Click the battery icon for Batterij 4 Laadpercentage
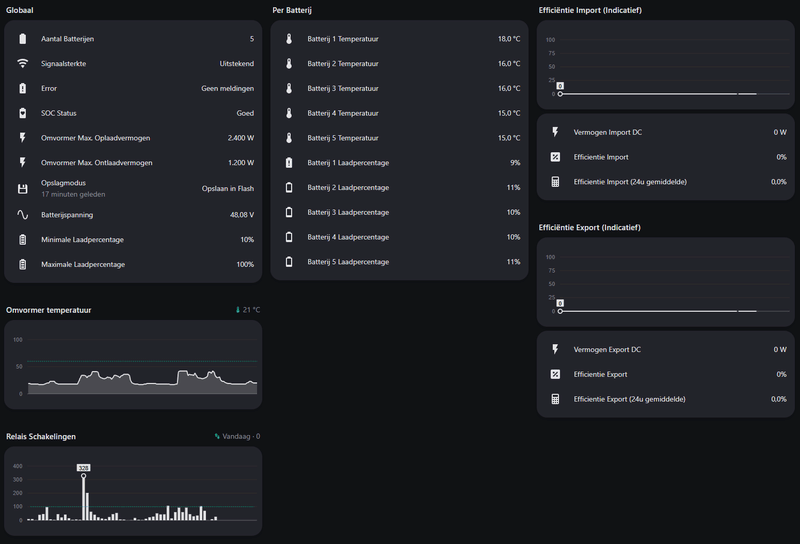 (x=289, y=237)
